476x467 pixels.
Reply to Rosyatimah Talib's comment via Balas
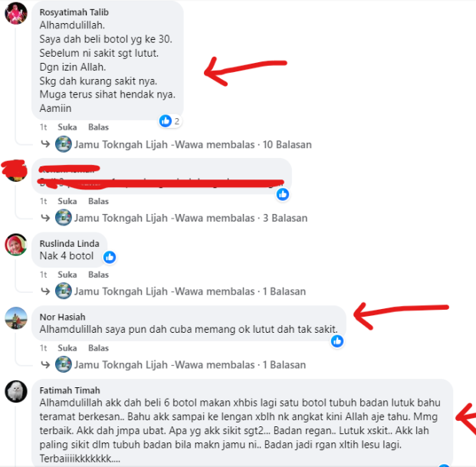98,127
